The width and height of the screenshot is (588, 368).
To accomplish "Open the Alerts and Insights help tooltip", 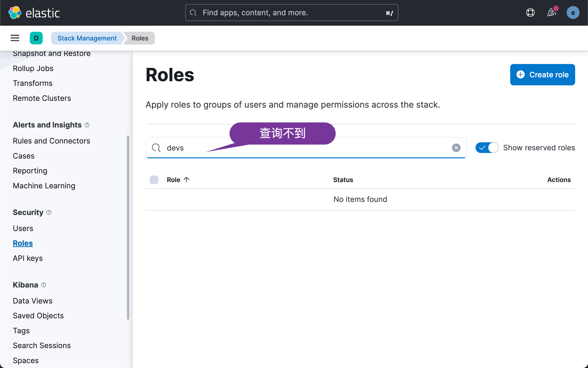I will click(x=87, y=125).
